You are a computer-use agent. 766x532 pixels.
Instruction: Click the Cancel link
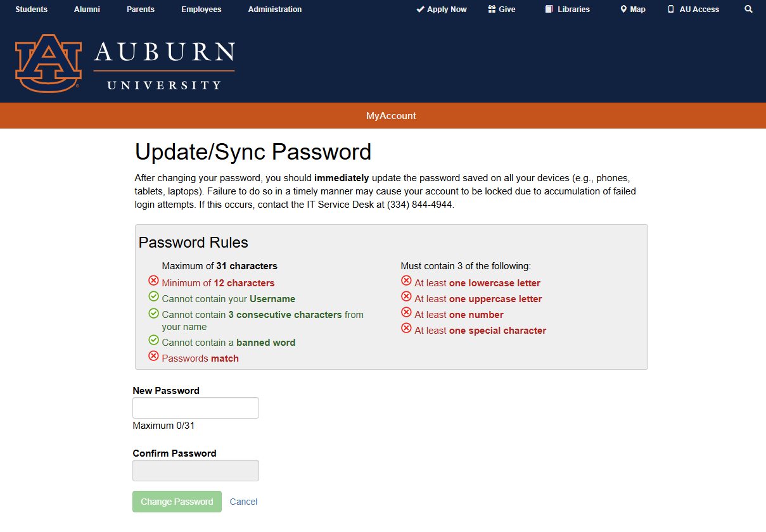click(x=243, y=501)
